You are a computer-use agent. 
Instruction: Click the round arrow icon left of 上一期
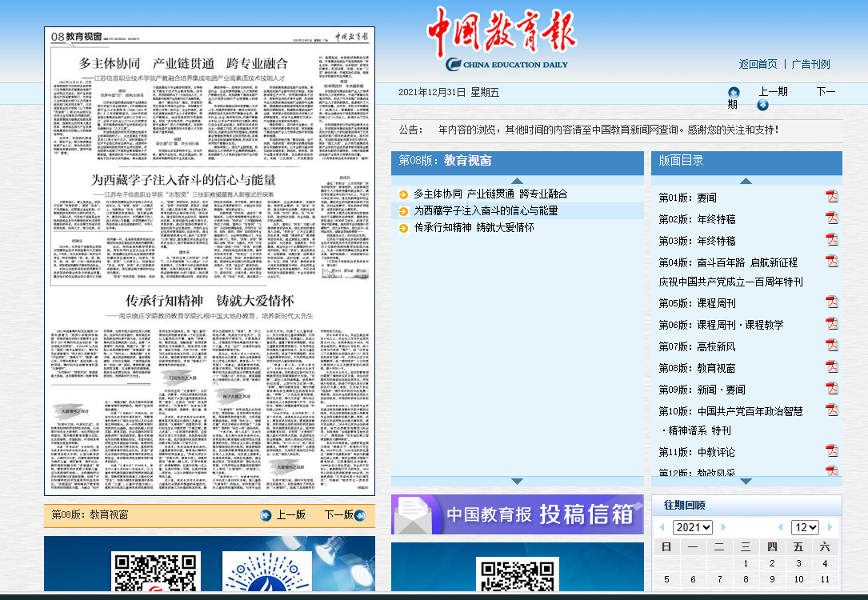[x=734, y=92]
